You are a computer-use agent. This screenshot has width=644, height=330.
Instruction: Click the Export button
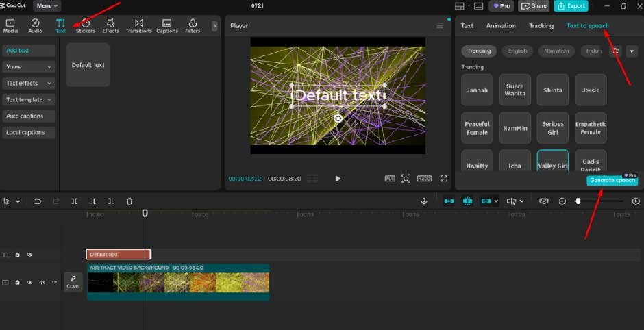[572, 6]
